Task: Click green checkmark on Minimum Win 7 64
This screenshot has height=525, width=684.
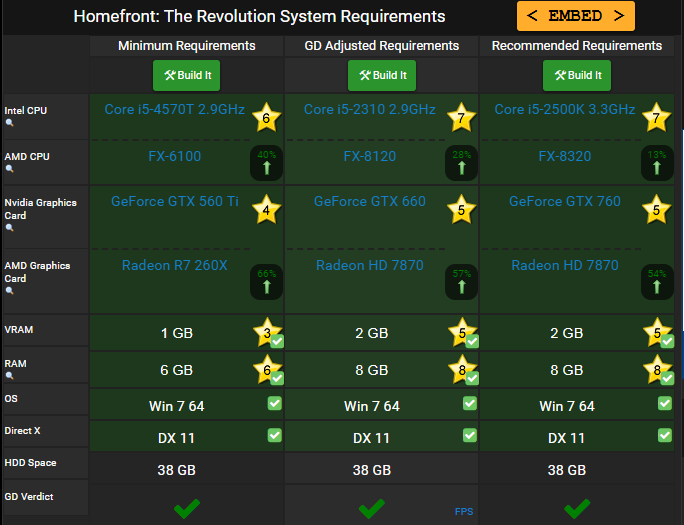Action: (275, 403)
